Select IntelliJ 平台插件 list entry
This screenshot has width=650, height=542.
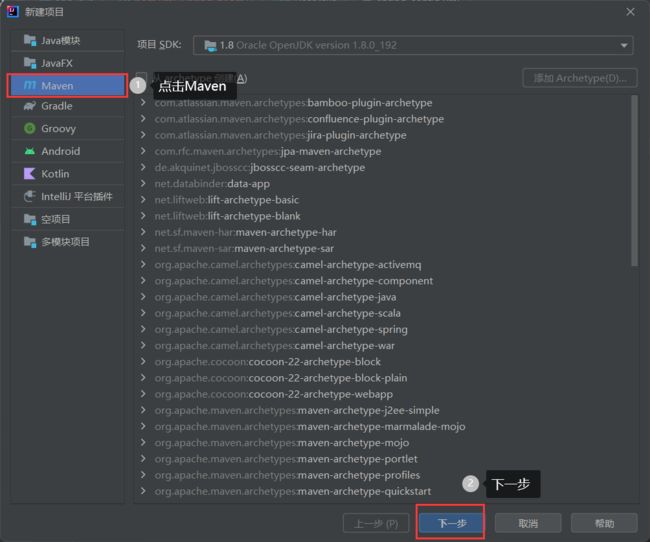[x=67, y=196]
